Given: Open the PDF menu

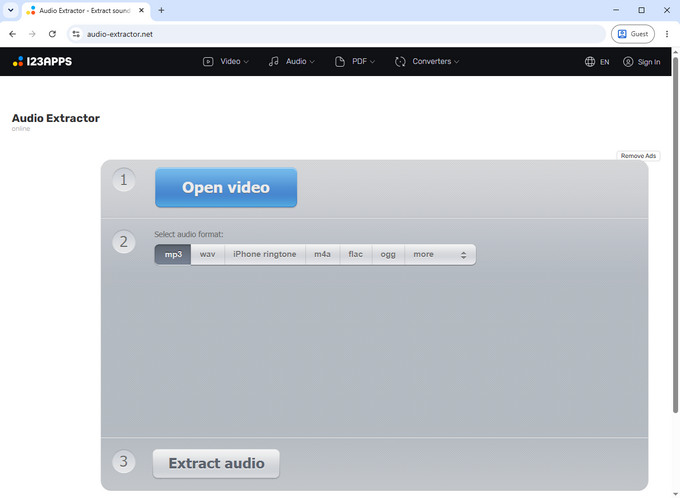Looking at the screenshot, I should coord(355,62).
